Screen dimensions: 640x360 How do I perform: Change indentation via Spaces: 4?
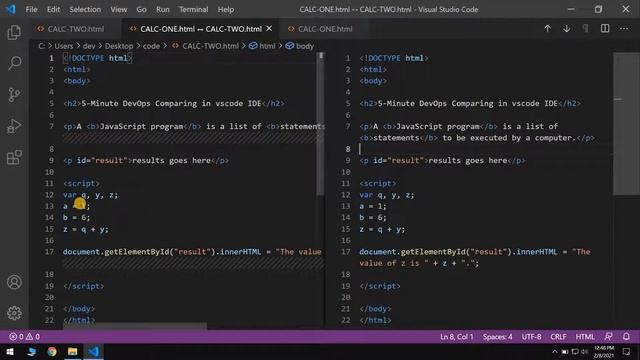[x=498, y=337]
